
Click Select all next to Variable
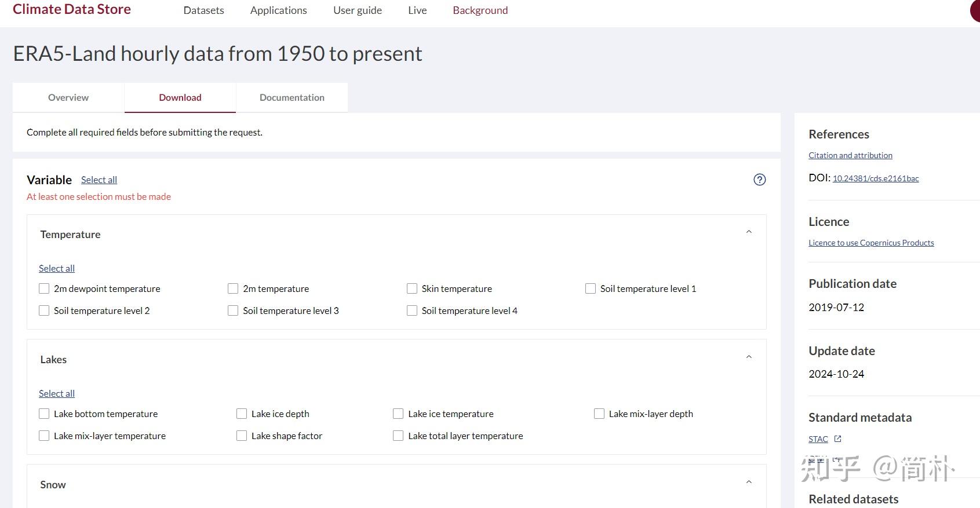[99, 180]
